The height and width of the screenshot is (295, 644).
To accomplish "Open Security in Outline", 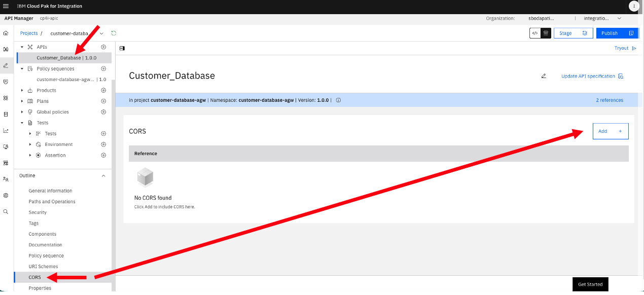I will click(38, 212).
